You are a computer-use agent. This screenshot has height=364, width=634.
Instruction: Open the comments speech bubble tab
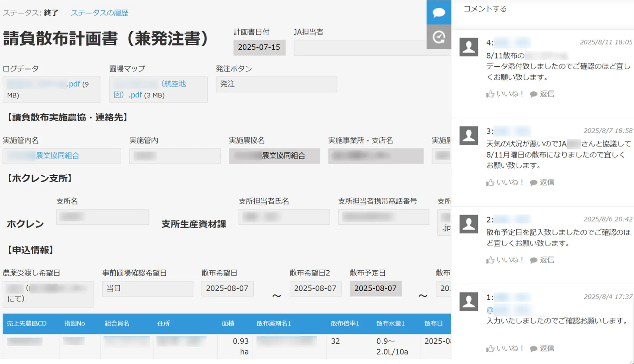click(439, 13)
